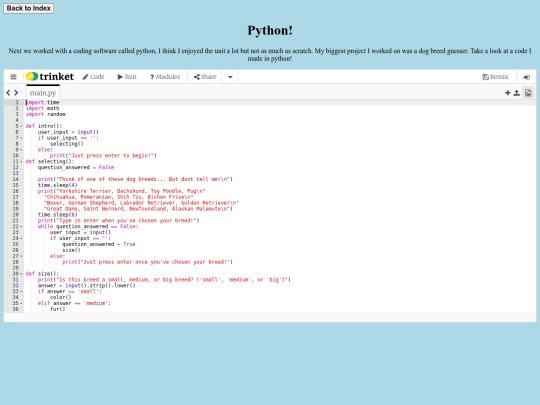Viewport: 540px width, 405px height.
Task: Click the 'color()' call line
Action: point(61,297)
